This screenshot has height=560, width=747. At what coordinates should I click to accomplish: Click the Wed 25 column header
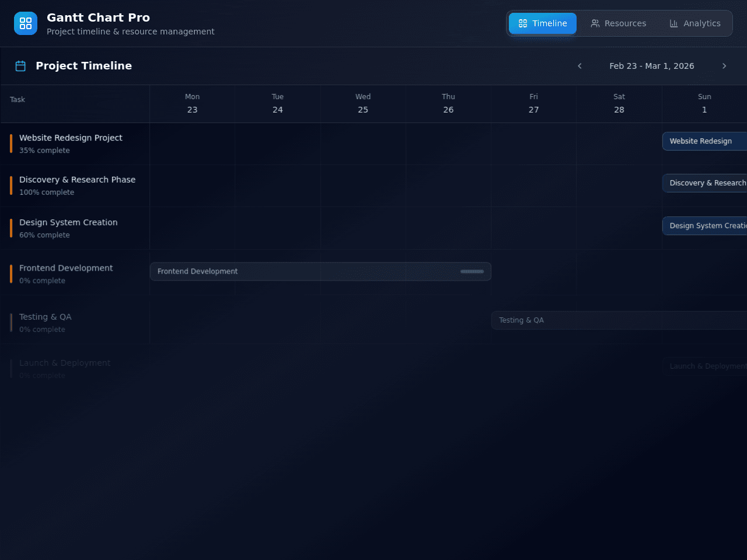(x=363, y=104)
